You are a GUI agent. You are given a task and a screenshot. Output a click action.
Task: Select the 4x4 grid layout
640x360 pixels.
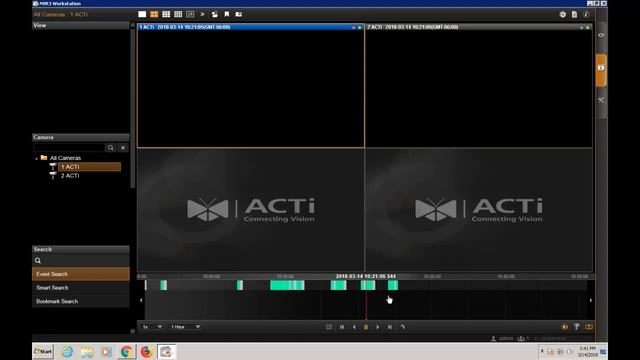pyautogui.click(x=178, y=14)
